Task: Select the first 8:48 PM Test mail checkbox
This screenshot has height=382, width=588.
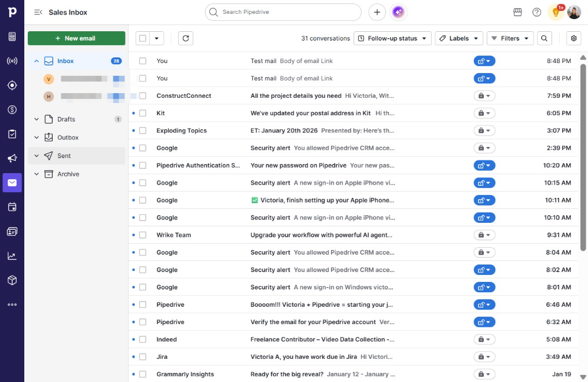Action: (142, 61)
